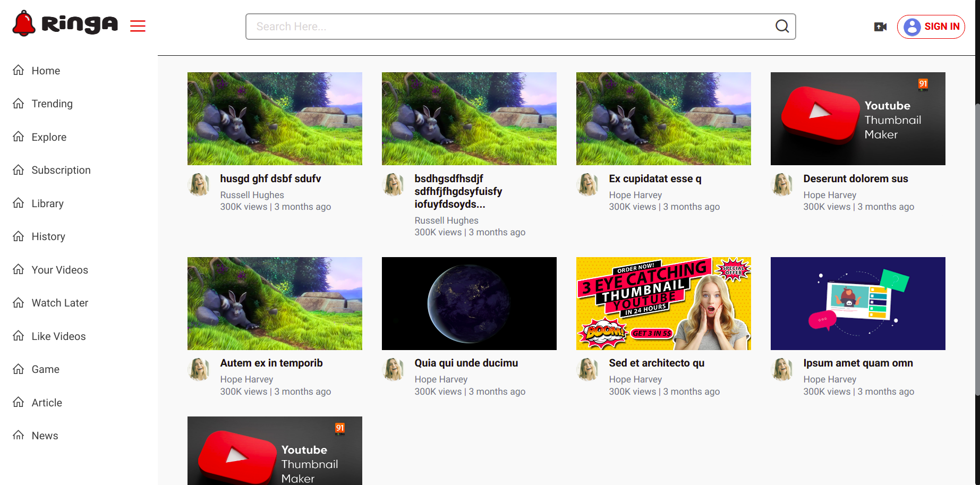Screen dimensions: 980x485
Task: Open video title 'Deserunt dolorem sus'
Action: (856, 178)
